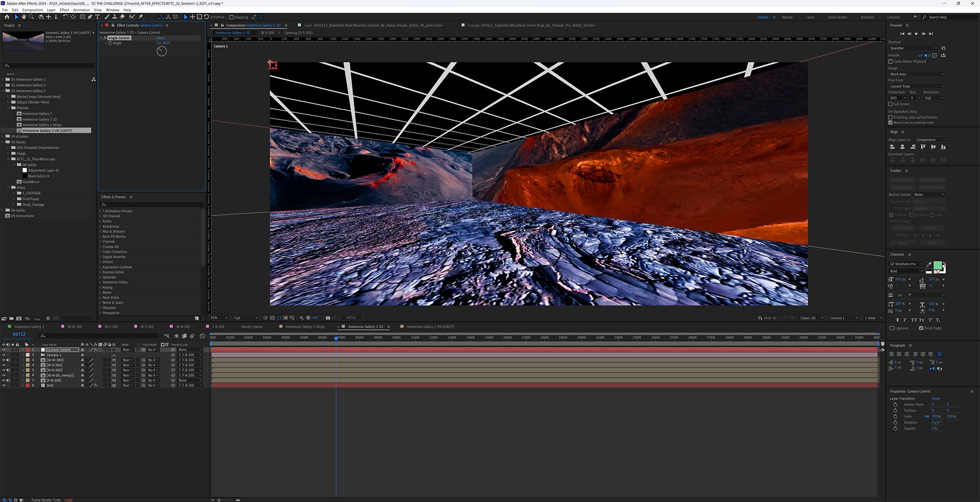Click the take snapshot camera icon
980x502 pixels.
328,318
